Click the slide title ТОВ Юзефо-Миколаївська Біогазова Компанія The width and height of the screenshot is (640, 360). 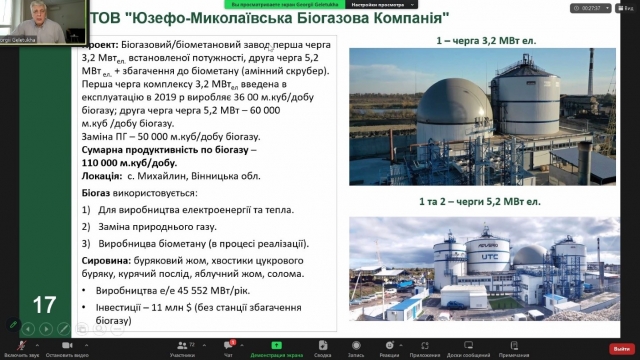point(269,18)
